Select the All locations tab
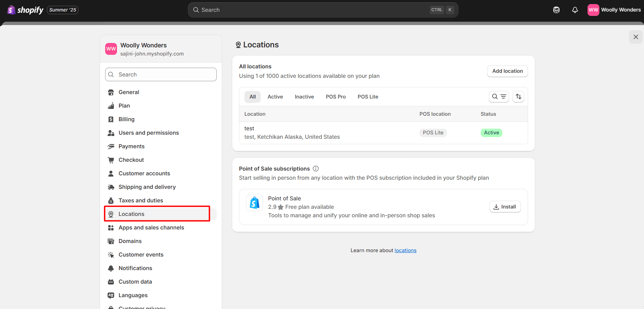 253,97
